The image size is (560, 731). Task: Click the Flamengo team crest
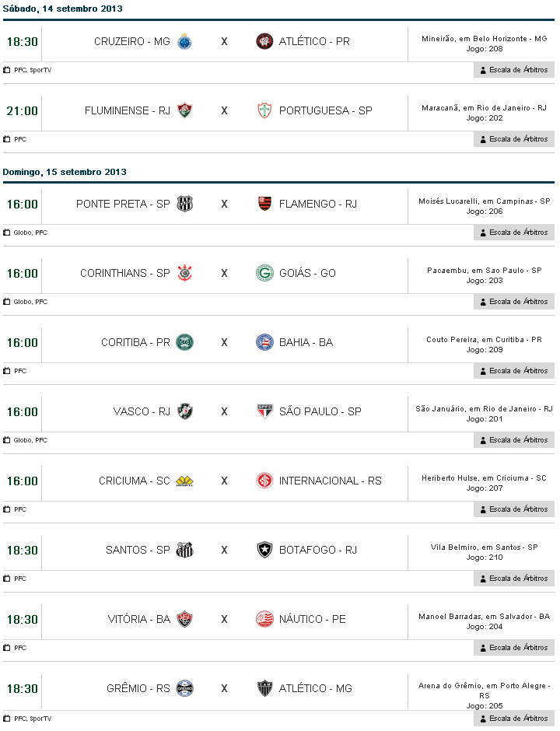click(x=264, y=204)
